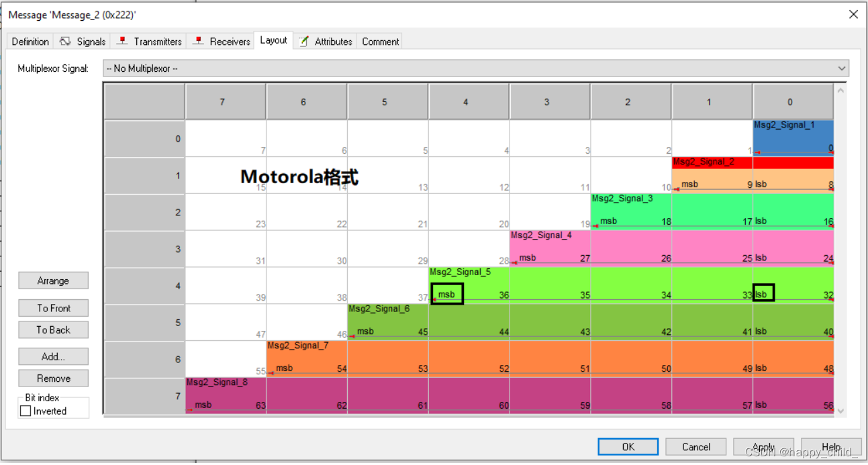Click the scrollbar down arrow
868x465 pixels.
click(x=840, y=410)
